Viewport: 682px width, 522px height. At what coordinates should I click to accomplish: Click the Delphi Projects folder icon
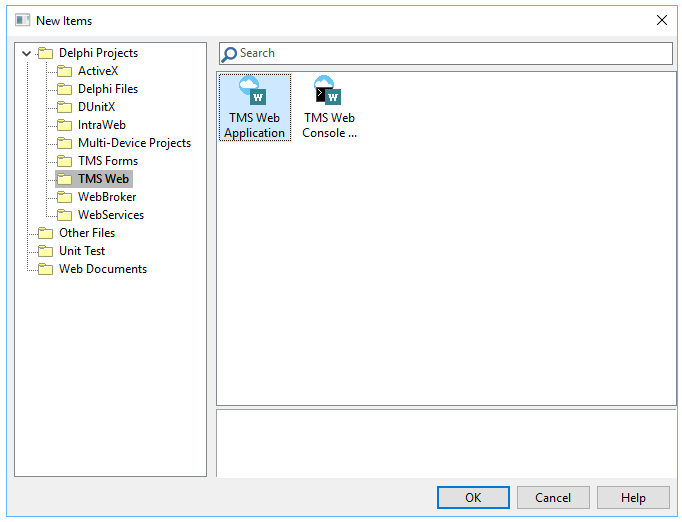45,53
